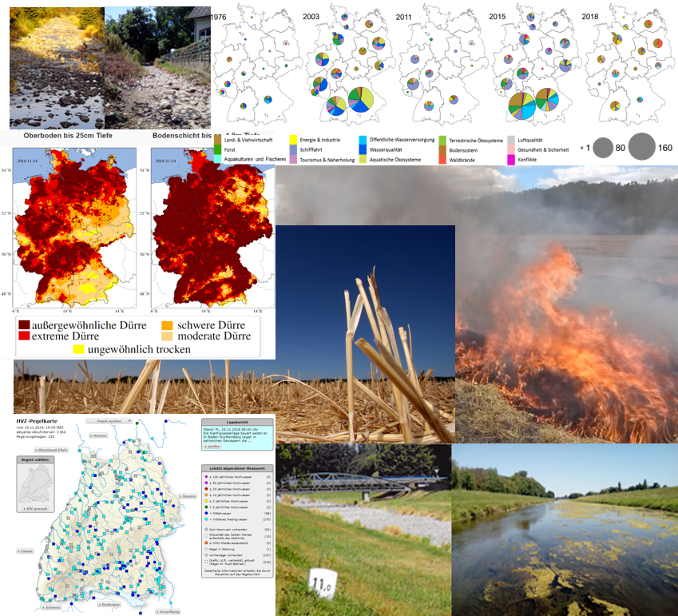Pick the yellow Energie & Industrie swatch
This screenshot has width=678, height=616.
[x=293, y=140]
